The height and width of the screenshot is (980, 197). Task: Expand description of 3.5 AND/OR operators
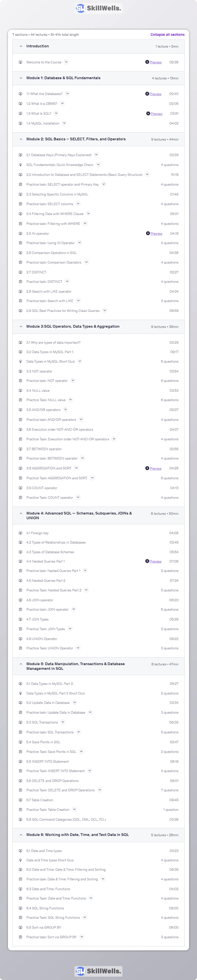(x=66, y=410)
